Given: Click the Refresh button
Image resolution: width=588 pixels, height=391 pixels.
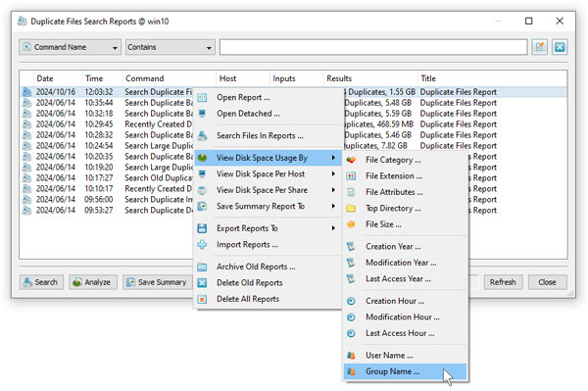Looking at the screenshot, I should (503, 282).
